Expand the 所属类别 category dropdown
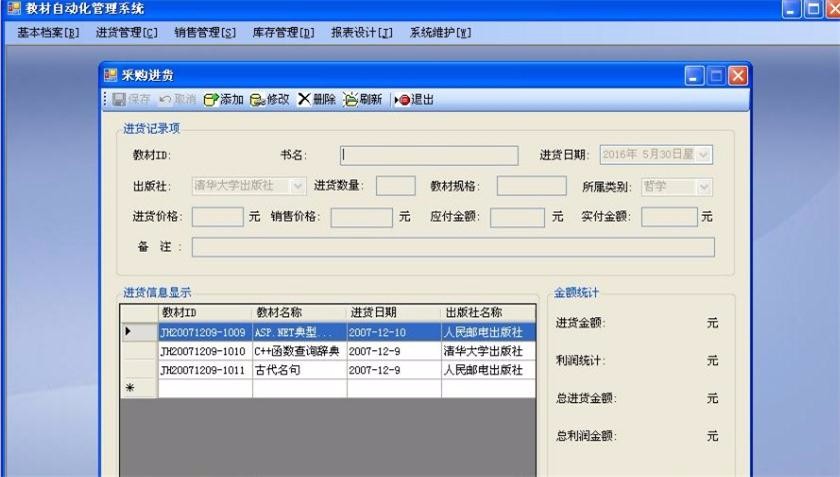Screen dimensions: 840x477 tap(703, 187)
